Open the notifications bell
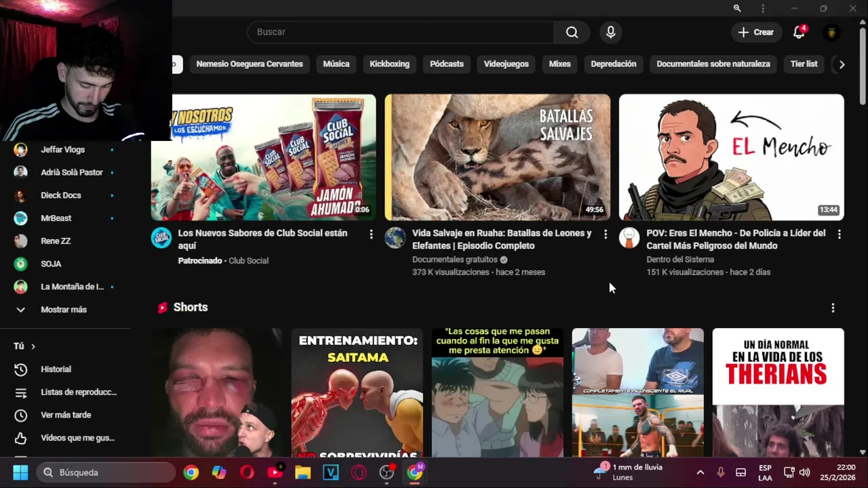868x488 pixels. (x=799, y=32)
